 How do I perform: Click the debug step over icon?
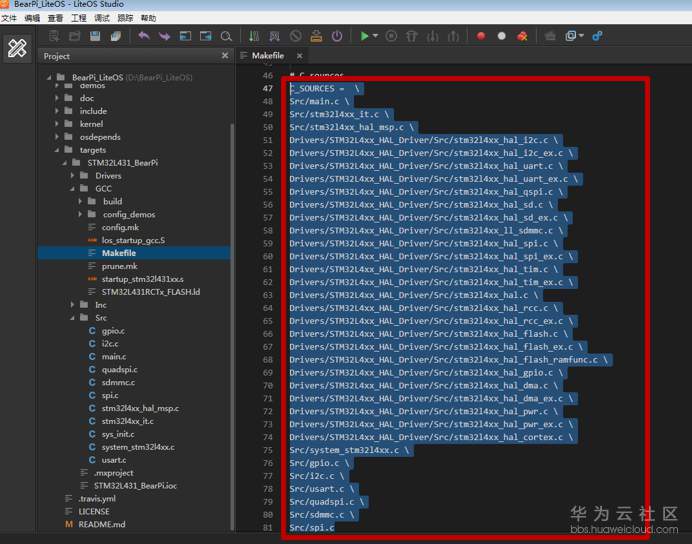point(412,36)
